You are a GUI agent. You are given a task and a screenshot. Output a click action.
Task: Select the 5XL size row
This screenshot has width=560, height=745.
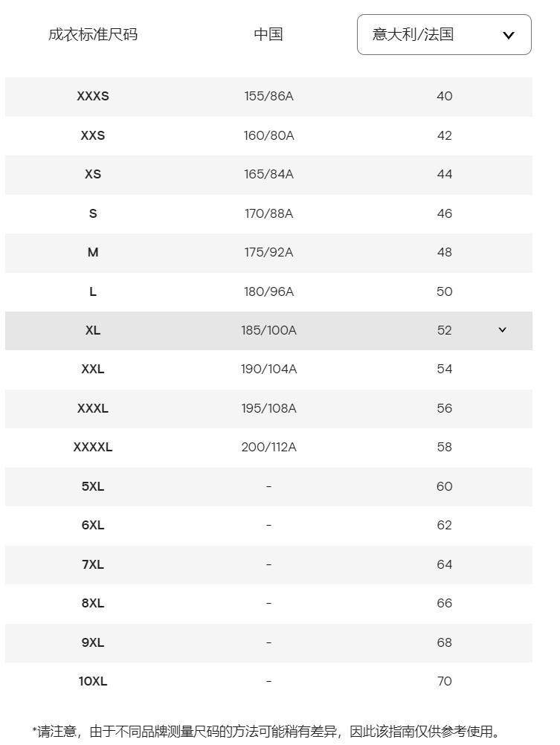tap(93, 486)
